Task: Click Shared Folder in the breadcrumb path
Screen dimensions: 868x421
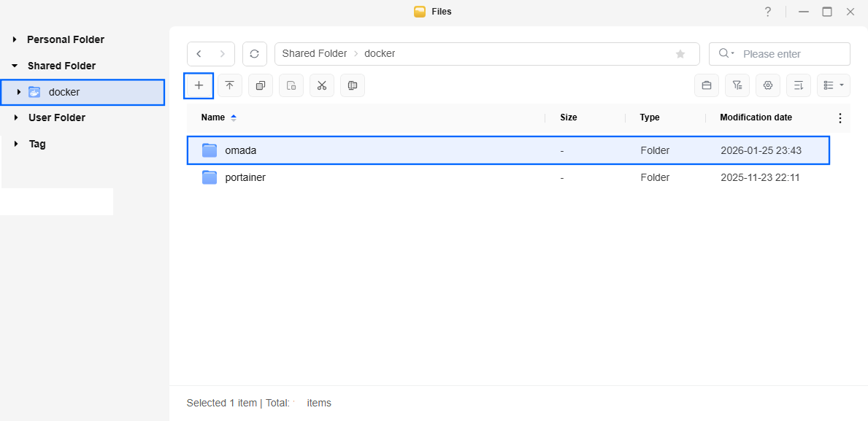Action: tap(314, 54)
